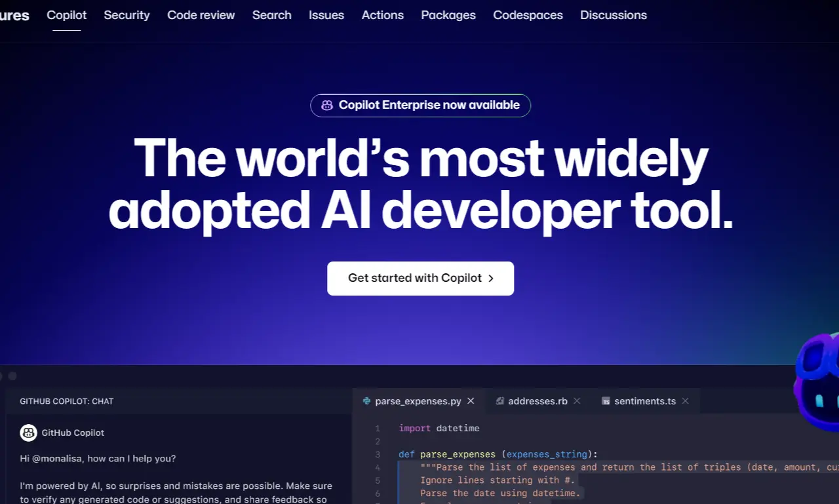The width and height of the screenshot is (839, 504).
Task: Click Ruby file icon on addresses.rb tab
Action: click(499, 401)
